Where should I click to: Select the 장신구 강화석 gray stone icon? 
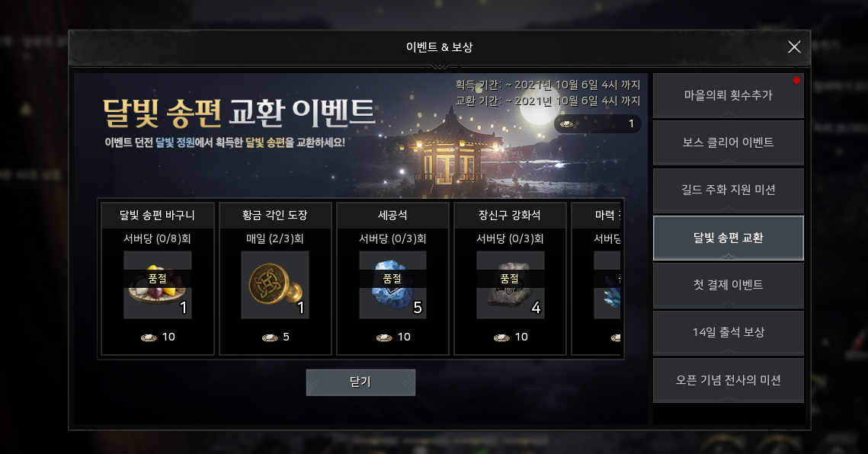[x=511, y=285]
